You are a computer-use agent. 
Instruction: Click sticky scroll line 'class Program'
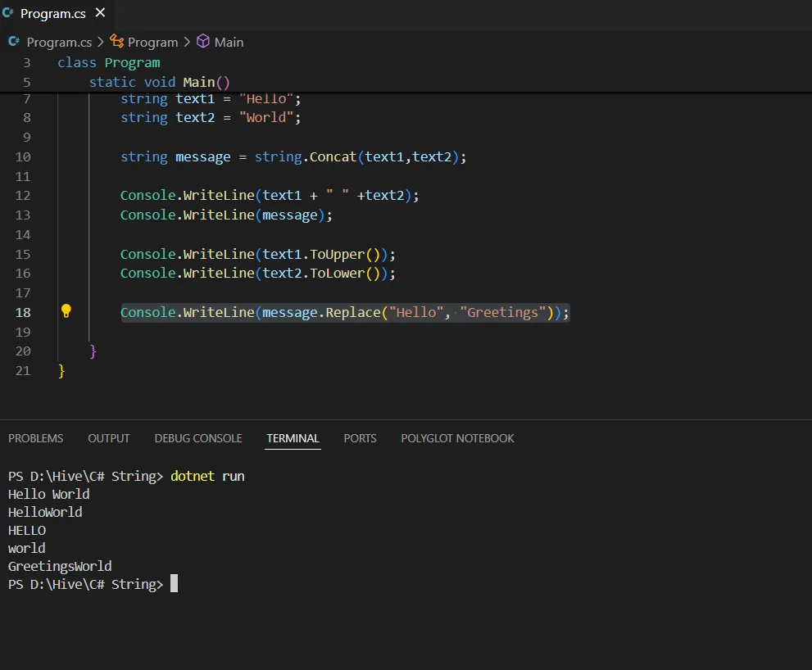(x=109, y=62)
